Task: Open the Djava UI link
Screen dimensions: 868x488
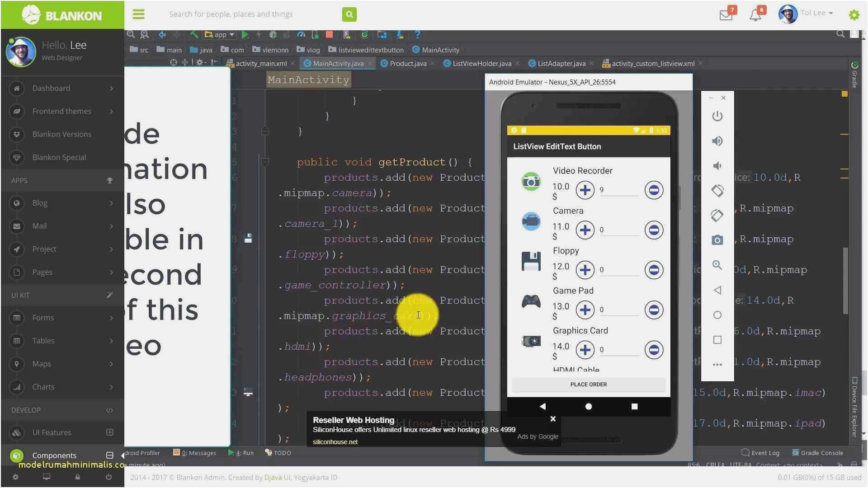Action: [x=278, y=478]
